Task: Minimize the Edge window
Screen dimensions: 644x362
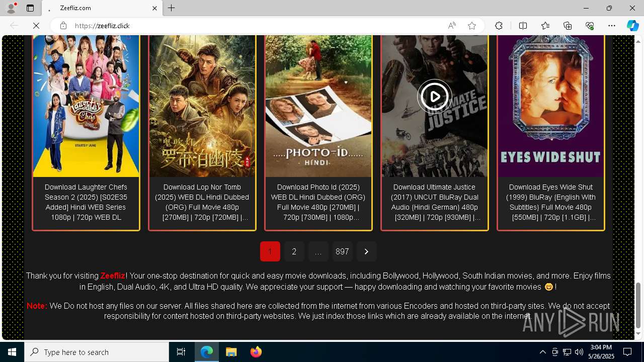Action: click(586, 8)
